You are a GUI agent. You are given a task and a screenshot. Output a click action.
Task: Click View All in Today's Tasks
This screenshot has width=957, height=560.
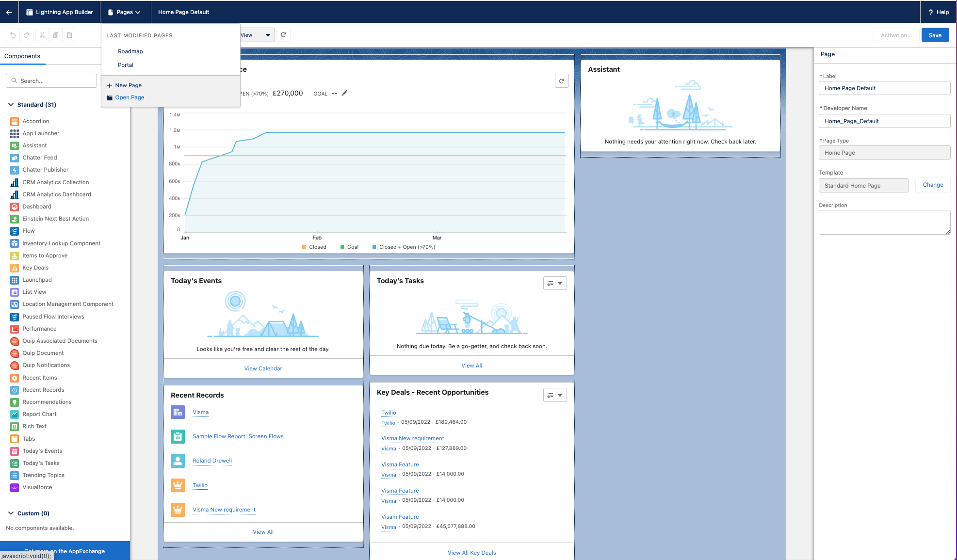click(x=471, y=366)
